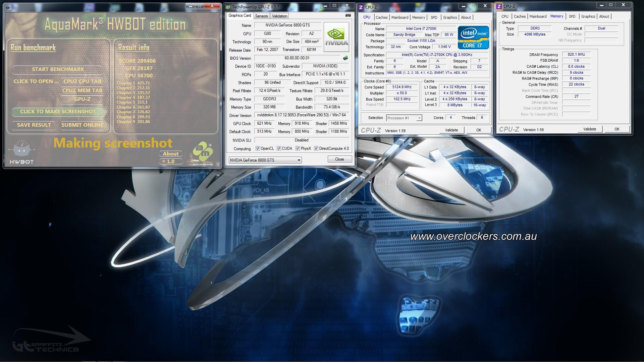Click the NVIDIA logo in GPU-Z
This screenshot has width=644, height=362.
tap(336, 37)
